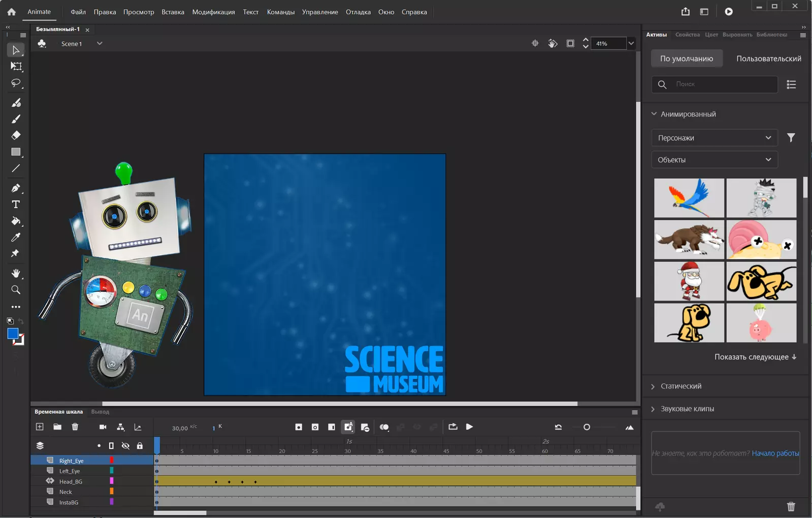Click Показать следующее to load more assets
812x518 pixels.
pyautogui.click(x=755, y=357)
